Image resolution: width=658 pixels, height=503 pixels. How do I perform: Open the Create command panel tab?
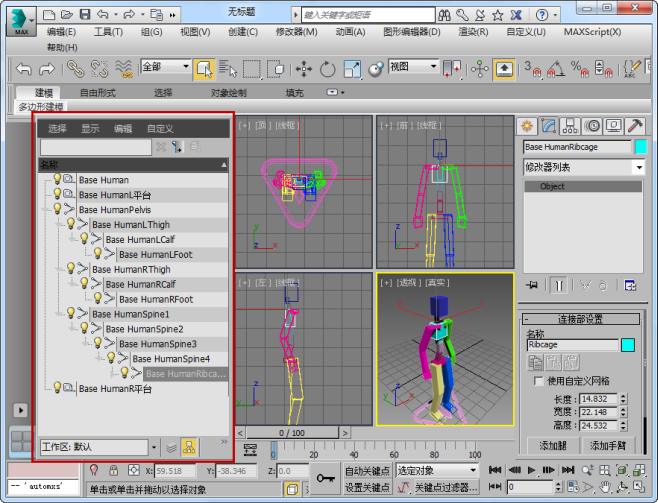(527, 126)
